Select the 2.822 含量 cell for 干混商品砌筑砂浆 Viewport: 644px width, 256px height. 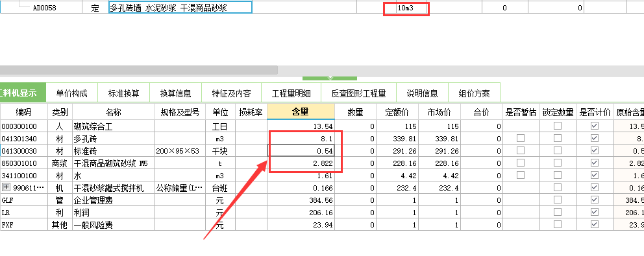(x=301, y=163)
